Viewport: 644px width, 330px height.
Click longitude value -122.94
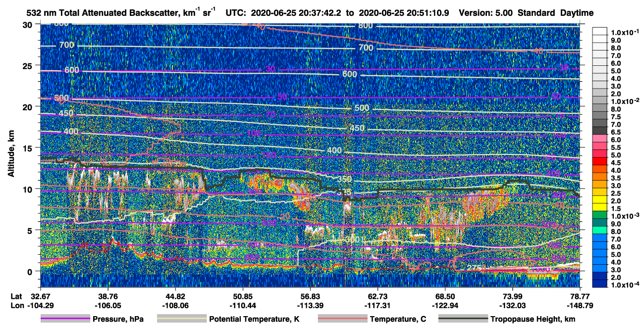[x=445, y=305]
